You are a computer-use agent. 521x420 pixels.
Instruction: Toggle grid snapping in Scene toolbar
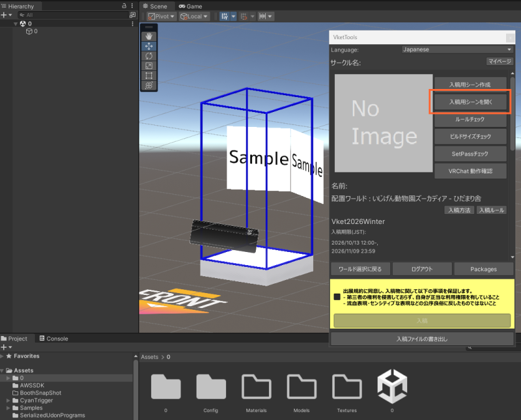(x=225, y=16)
